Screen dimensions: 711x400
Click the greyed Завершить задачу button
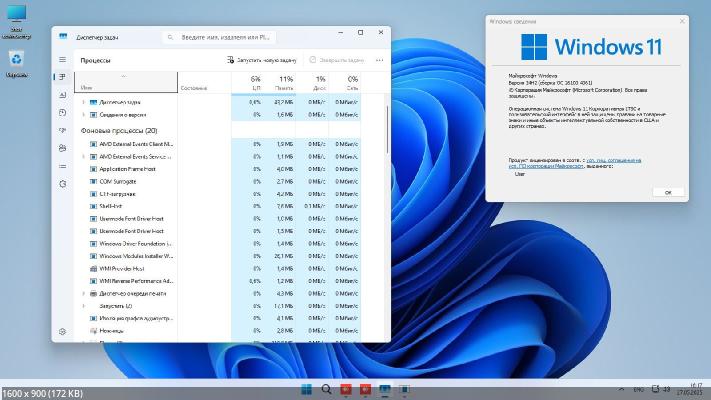[x=337, y=60]
